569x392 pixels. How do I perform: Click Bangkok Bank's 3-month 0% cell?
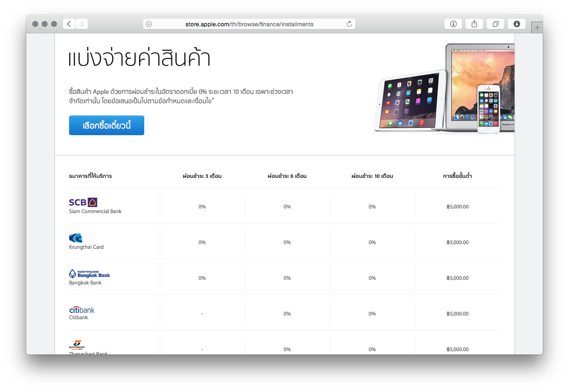(202, 278)
